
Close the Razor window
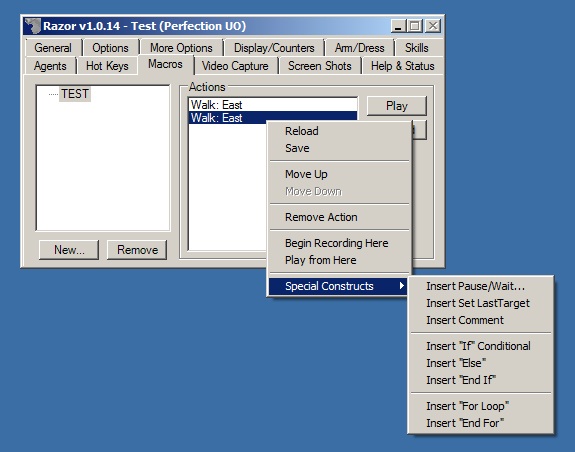click(x=433, y=26)
